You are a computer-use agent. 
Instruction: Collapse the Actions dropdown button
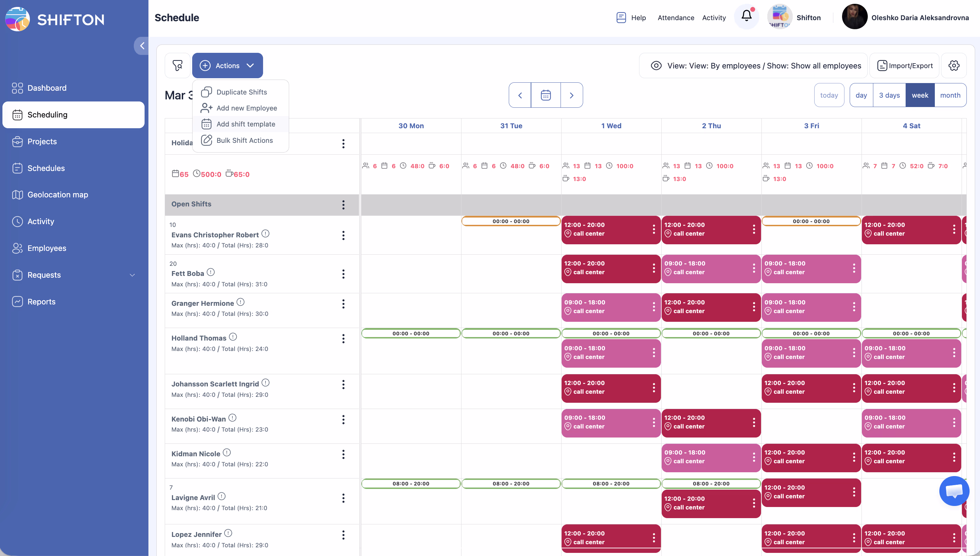(x=227, y=66)
